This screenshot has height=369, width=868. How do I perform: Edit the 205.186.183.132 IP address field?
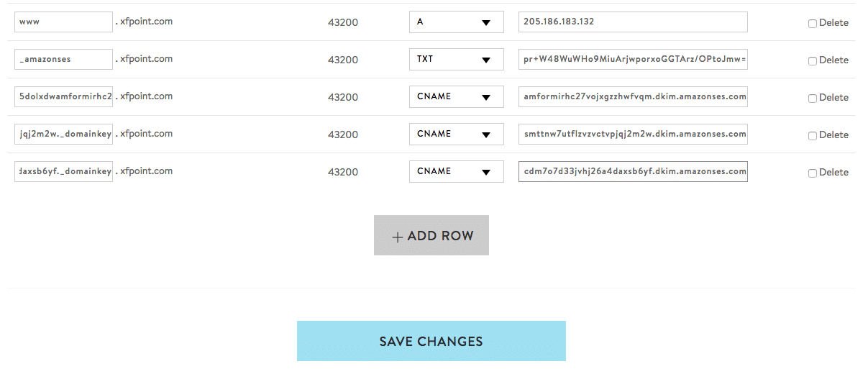(x=633, y=22)
